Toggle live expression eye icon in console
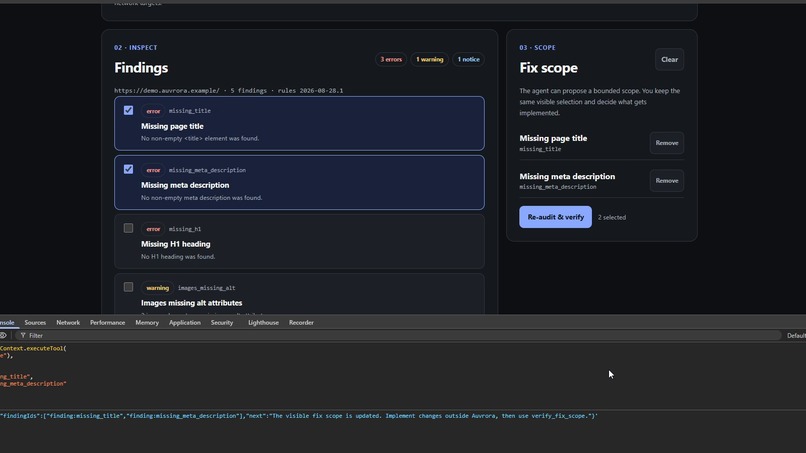 [3, 335]
